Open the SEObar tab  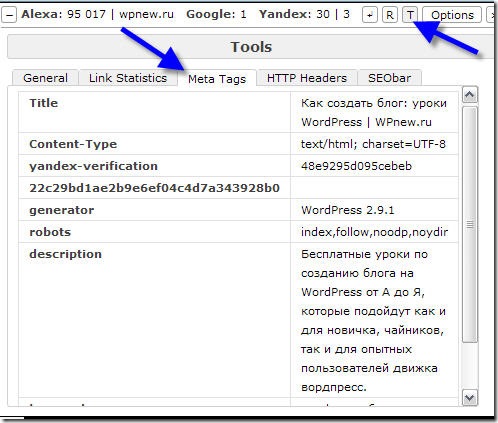tap(389, 78)
